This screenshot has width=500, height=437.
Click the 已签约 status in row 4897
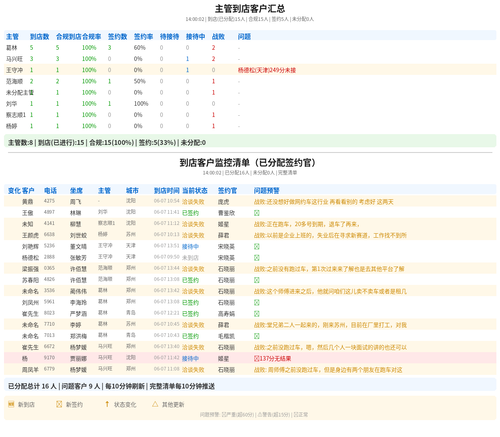(x=191, y=213)
